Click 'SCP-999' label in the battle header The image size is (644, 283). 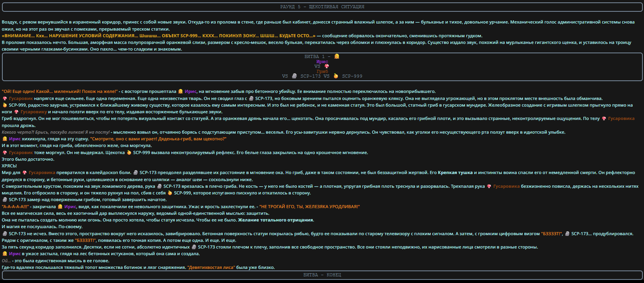tap(352, 76)
